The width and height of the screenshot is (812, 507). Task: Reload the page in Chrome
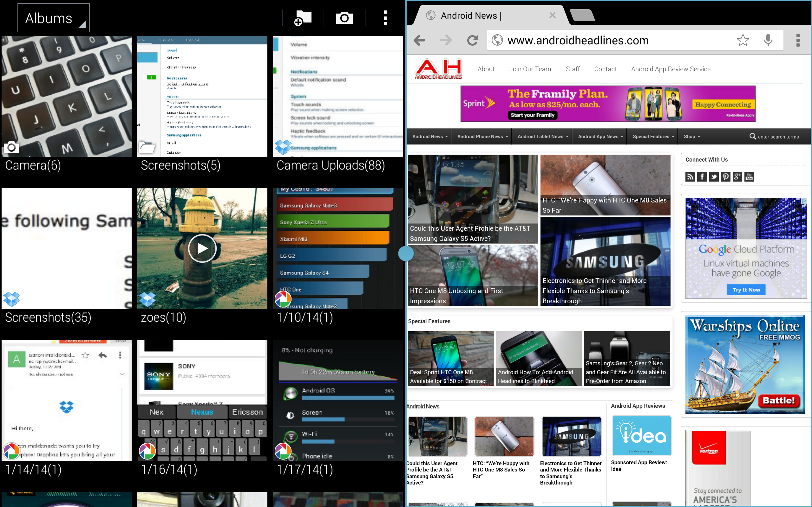point(472,41)
